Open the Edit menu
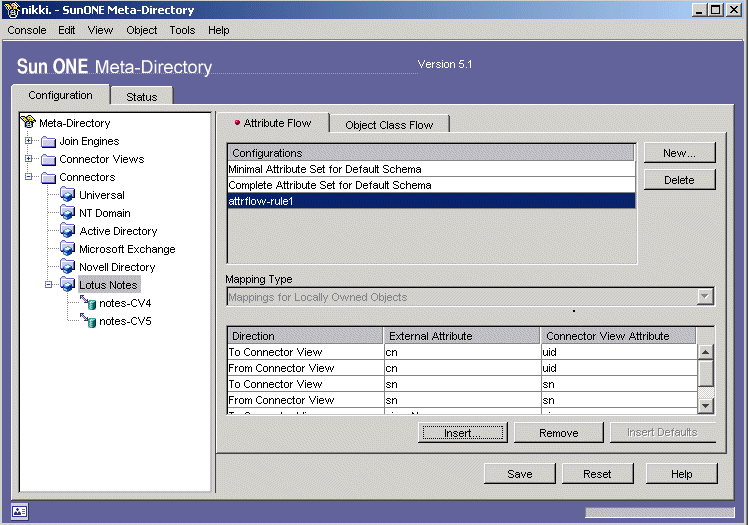The image size is (748, 525). tap(67, 30)
